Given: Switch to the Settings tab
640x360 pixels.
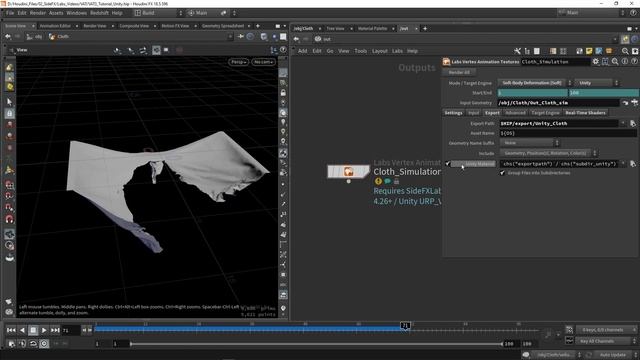Looking at the screenshot, I should (x=453, y=113).
